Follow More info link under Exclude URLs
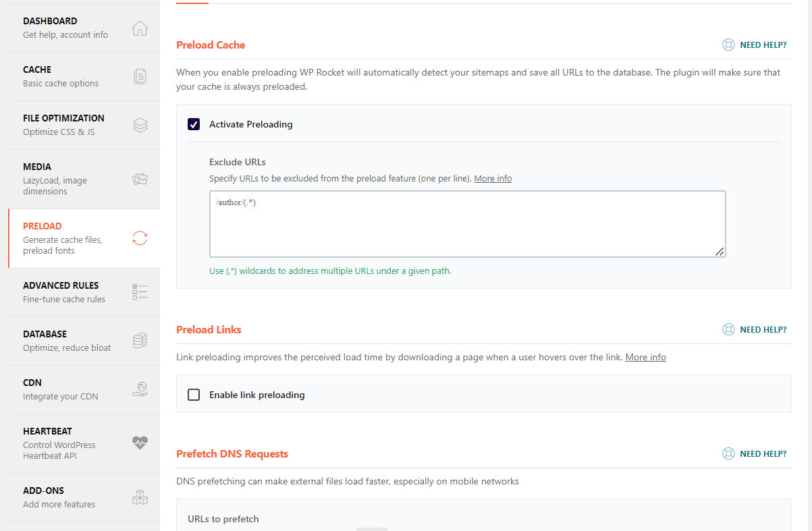Image resolution: width=812 pixels, height=531 pixels. (x=493, y=179)
